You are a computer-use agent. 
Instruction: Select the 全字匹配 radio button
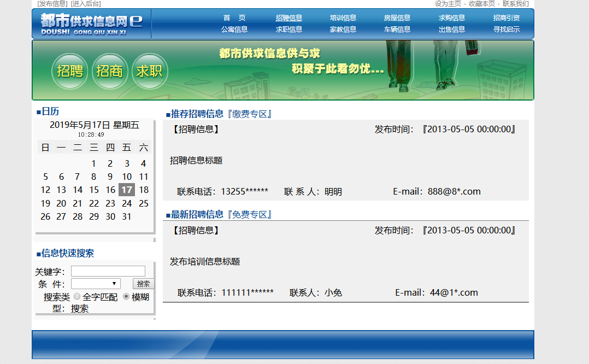pyautogui.click(x=77, y=296)
